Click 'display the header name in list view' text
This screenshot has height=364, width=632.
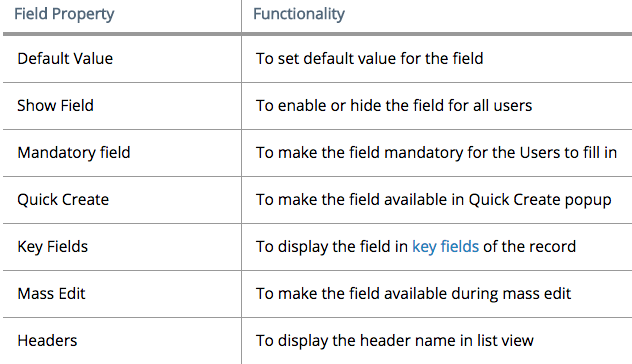[x=406, y=341]
